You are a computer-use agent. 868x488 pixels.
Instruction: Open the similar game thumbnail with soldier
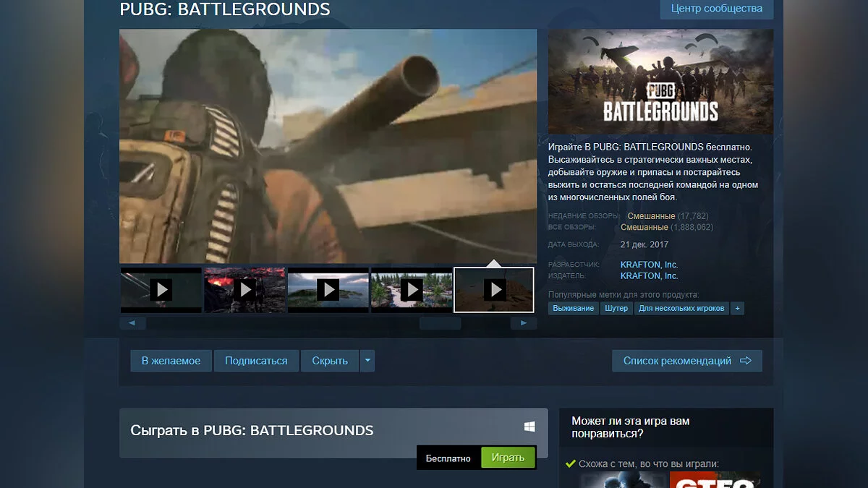coord(622,480)
